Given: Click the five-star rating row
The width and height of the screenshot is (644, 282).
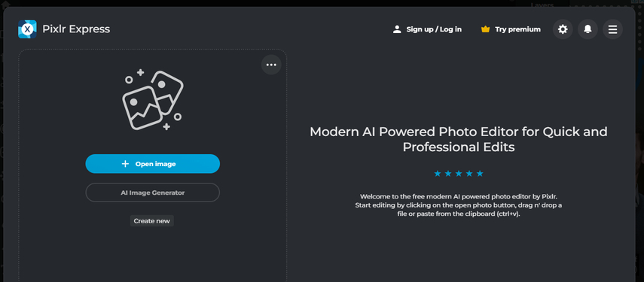Looking at the screenshot, I should 459,174.
